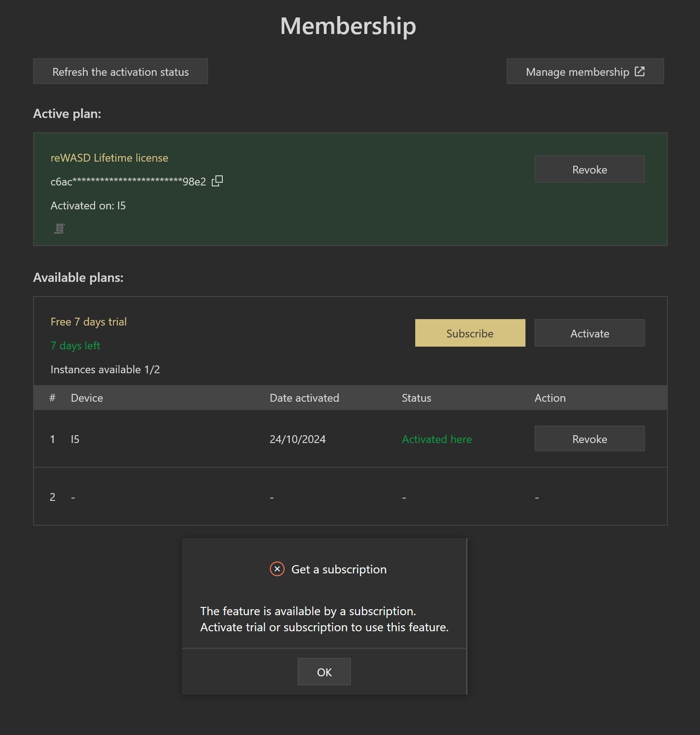This screenshot has height=735, width=700.
Task: Copy the license key using the copy icon
Action: [217, 181]
